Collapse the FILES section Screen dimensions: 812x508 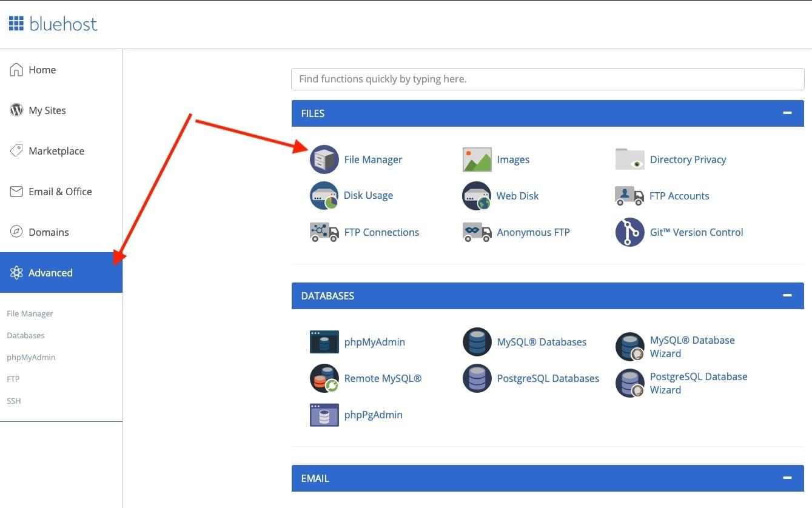click(787, 113)
